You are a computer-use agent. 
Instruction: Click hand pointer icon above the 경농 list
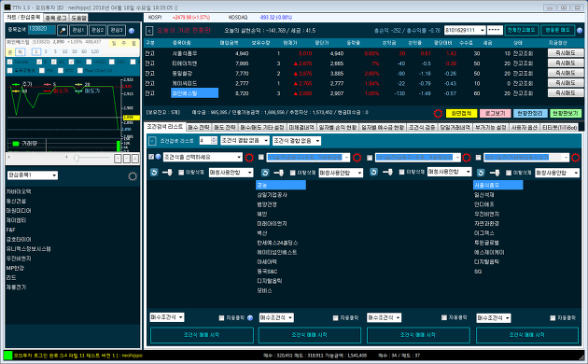(279, 173)
